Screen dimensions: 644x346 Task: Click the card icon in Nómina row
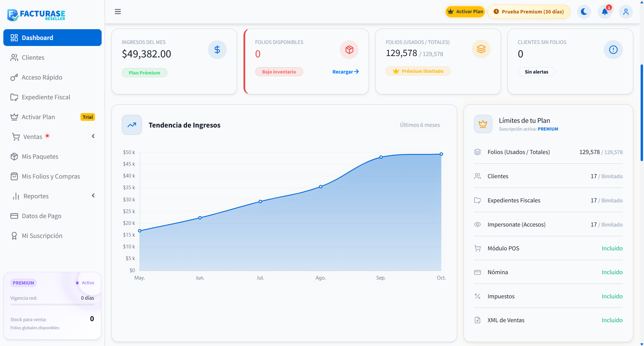tap(478, 272)
